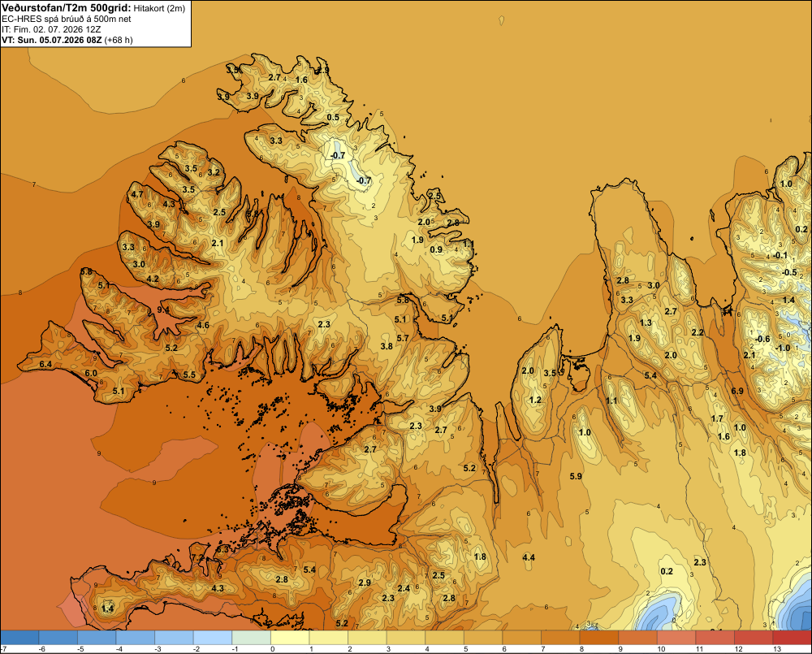
Task: Click the '6.9' temperature value on the map
Action: (x=737, y=391)
